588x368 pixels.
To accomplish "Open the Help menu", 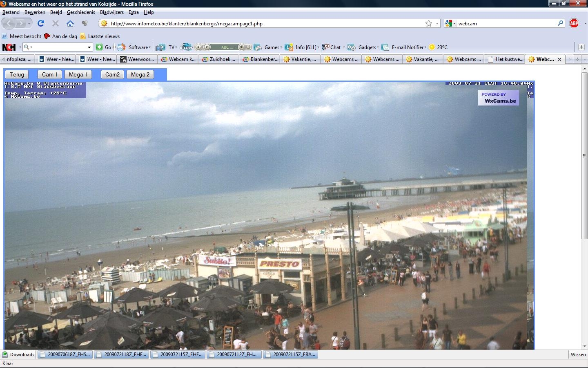I will 149,12.
